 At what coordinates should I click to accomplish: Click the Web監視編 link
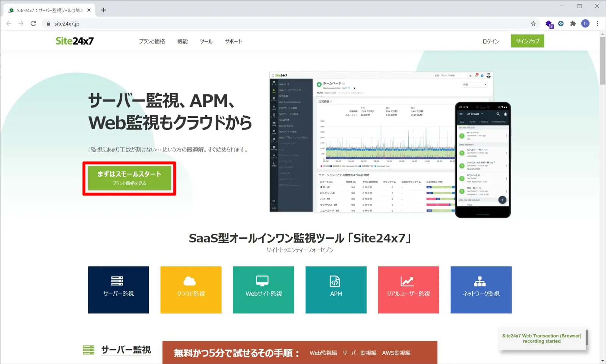point(323,353)
